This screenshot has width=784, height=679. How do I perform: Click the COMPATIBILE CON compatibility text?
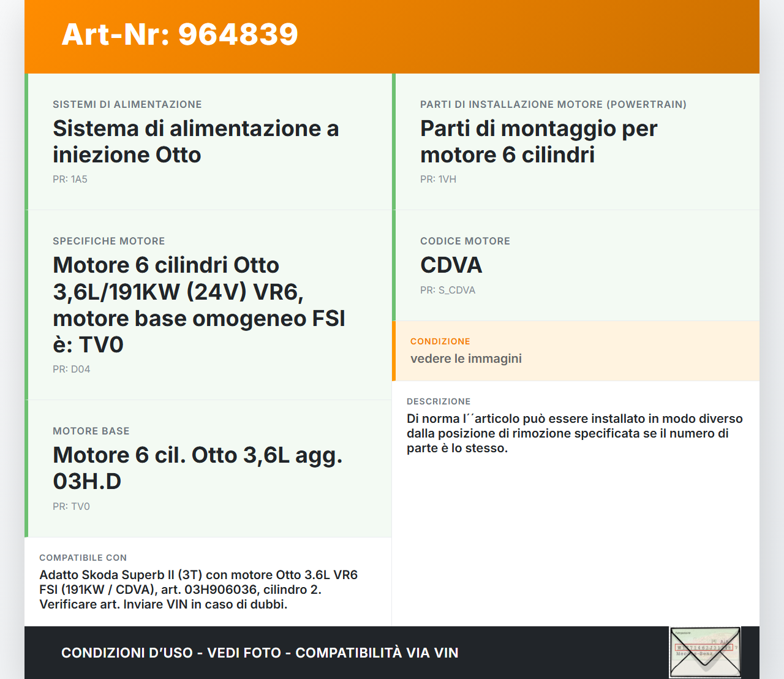point(198,590)
